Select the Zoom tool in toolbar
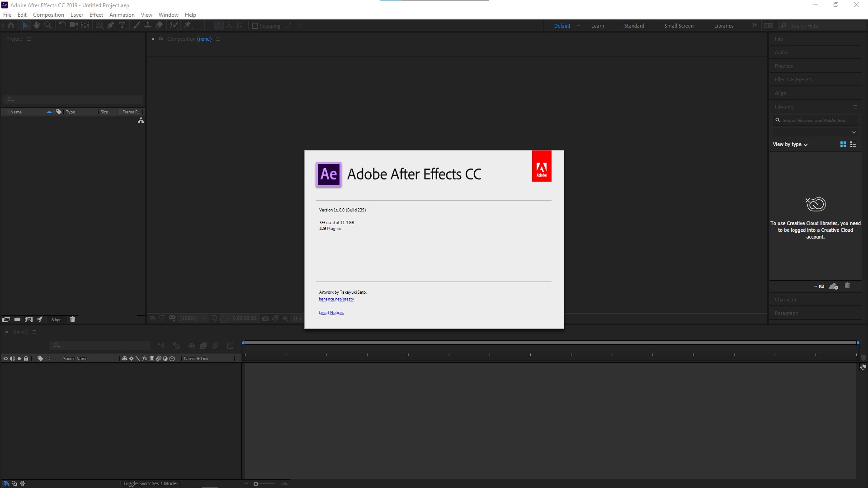The width and height of the screenshot is (868, 488). (x=47, y=25)
